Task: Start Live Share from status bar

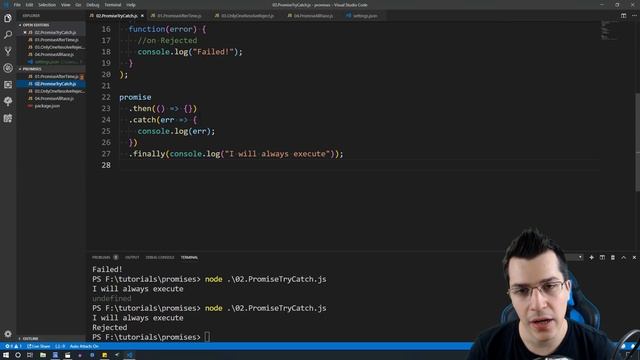Action: point(39,346)
